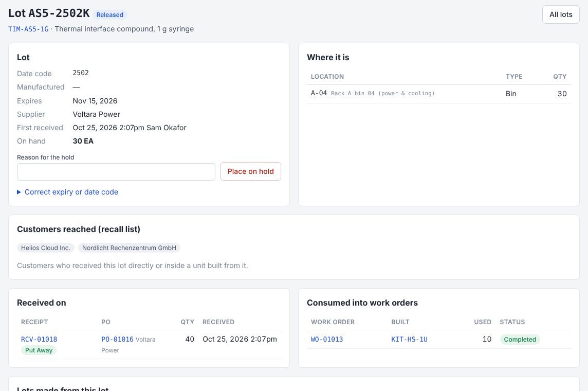
Task: Click the Reason for the hold field
Action: pos(116,171)
